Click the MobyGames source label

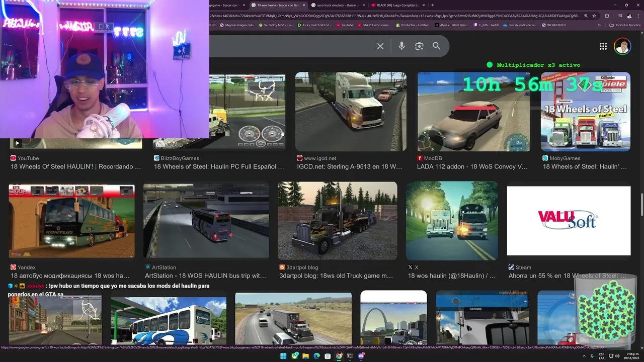tap(565, 158)
